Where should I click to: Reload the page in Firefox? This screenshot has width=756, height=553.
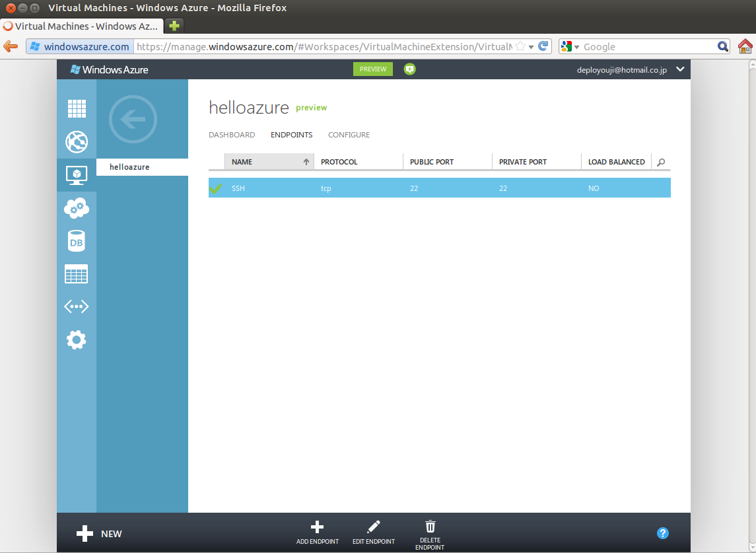(543, 46)
